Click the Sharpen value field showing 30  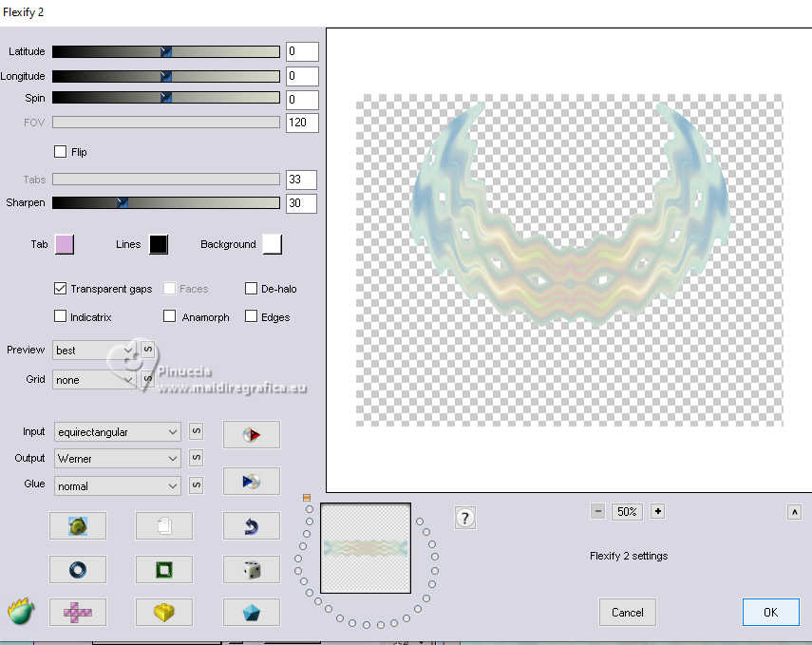[x=301, y=203]
